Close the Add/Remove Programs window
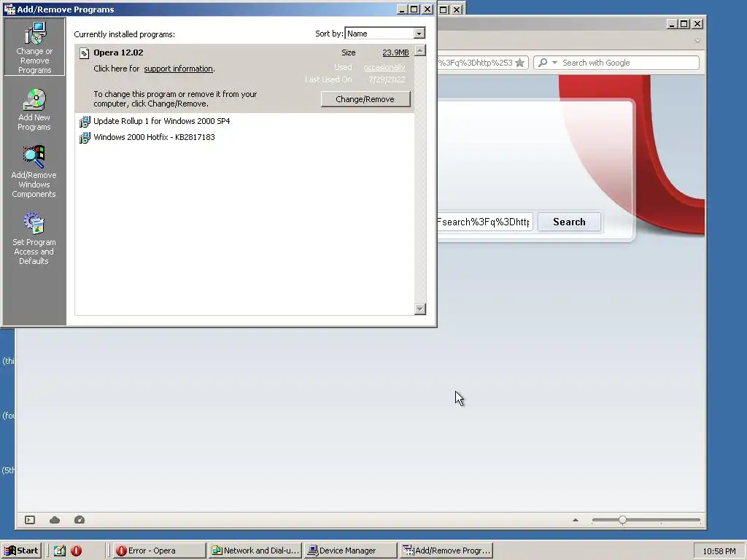The height and width of the screenshot is (560, 747). coord(427,9)
